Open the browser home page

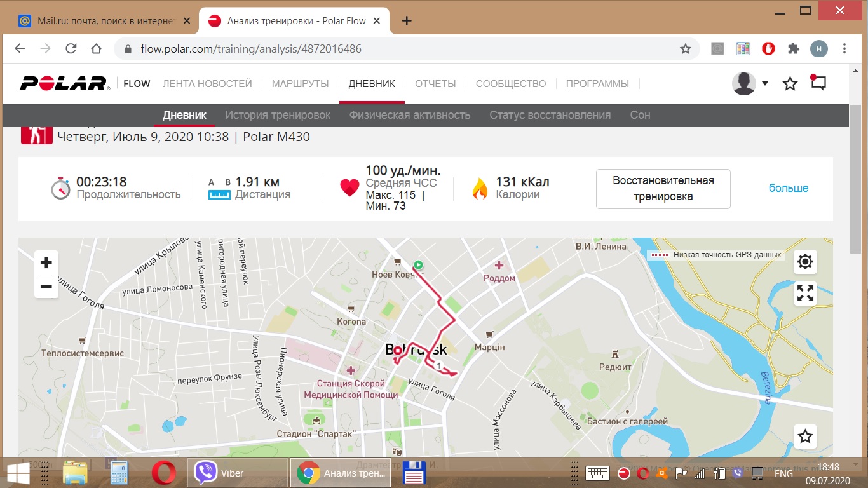click(x=96, y=49)
